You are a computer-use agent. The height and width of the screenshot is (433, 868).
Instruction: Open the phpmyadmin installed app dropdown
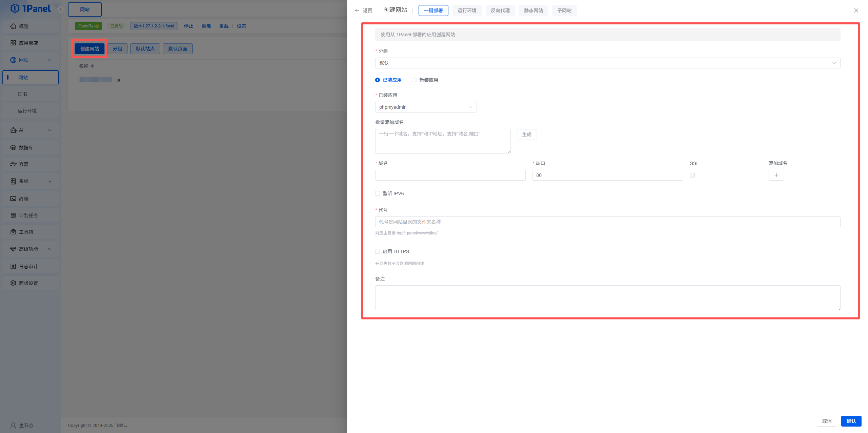coord(425,107)
